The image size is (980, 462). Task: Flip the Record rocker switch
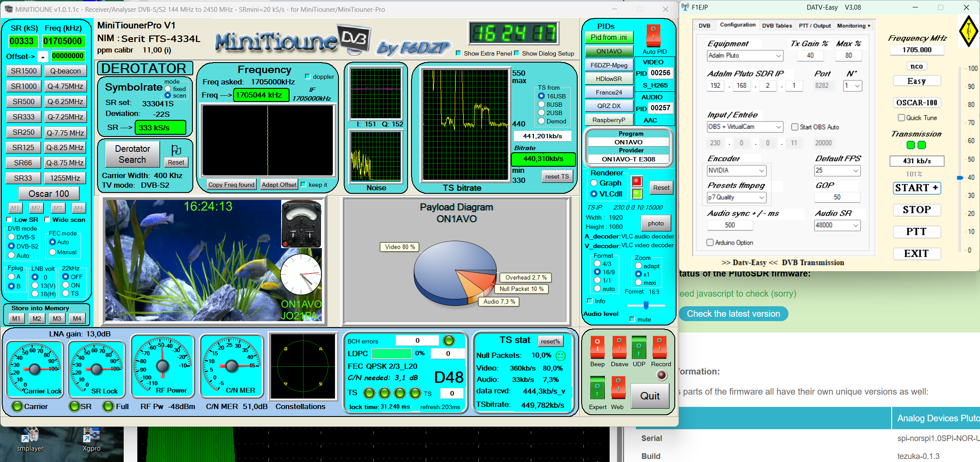(659, 347)
